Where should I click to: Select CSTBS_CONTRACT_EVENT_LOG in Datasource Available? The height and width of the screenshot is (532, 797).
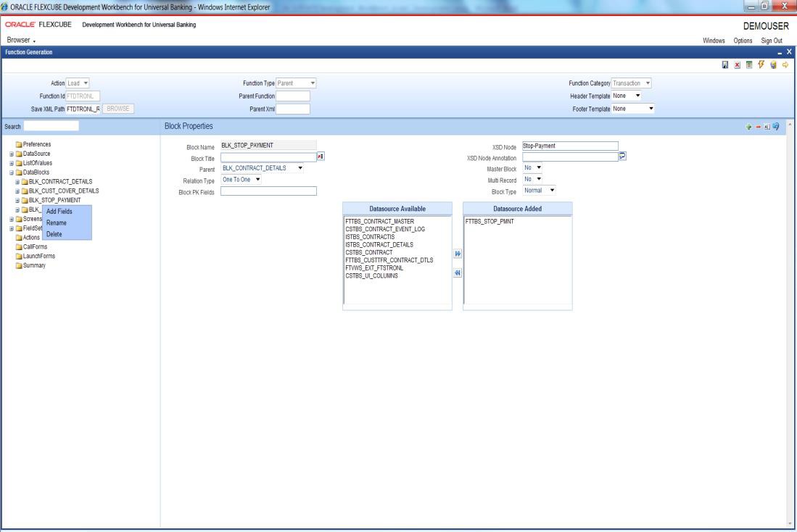click(385, 229)
